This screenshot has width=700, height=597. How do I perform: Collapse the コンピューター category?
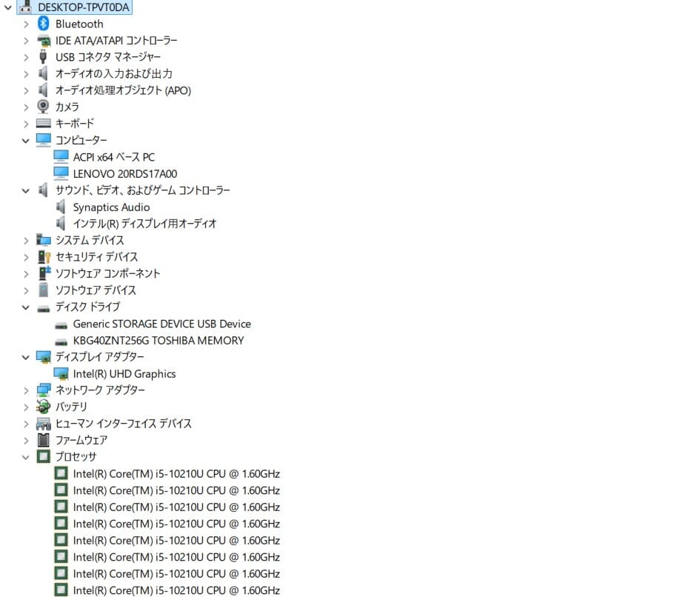(x=26, y=141)
